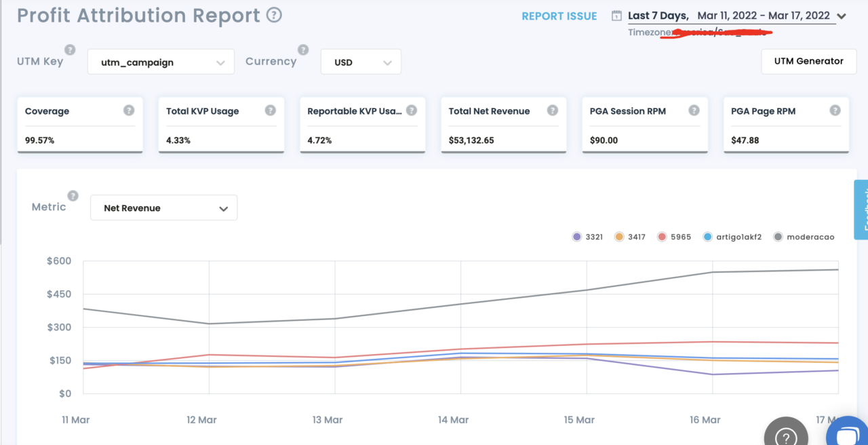
Task: Click the calendar icon by date range
Action: 616,16
